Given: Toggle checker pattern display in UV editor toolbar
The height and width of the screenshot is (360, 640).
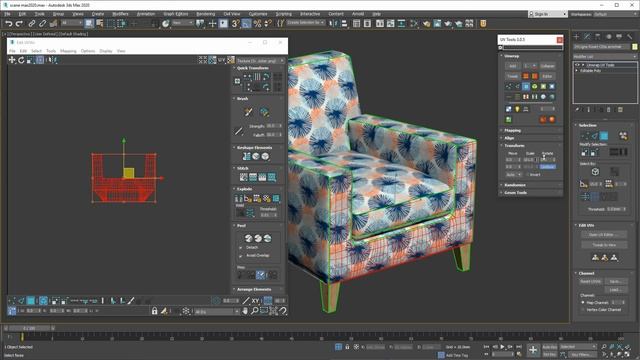Looking at the screenshot, I should pos(231,60).
